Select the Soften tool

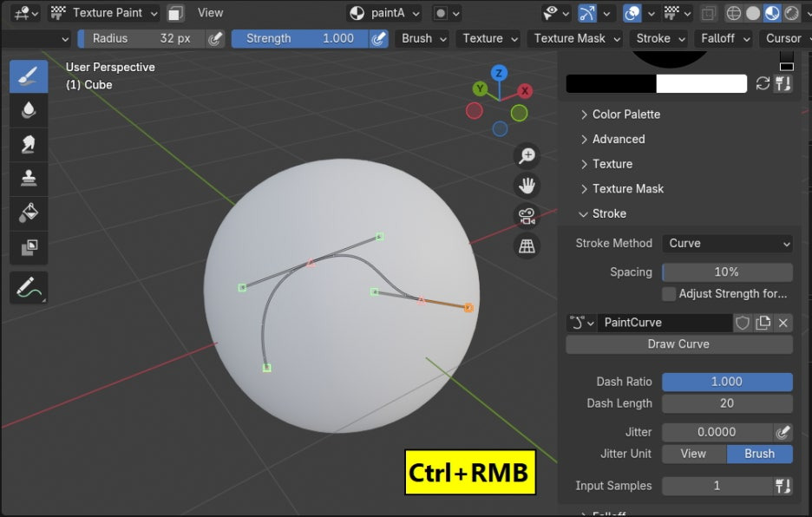pyautogui.click(x=29, y=110)
